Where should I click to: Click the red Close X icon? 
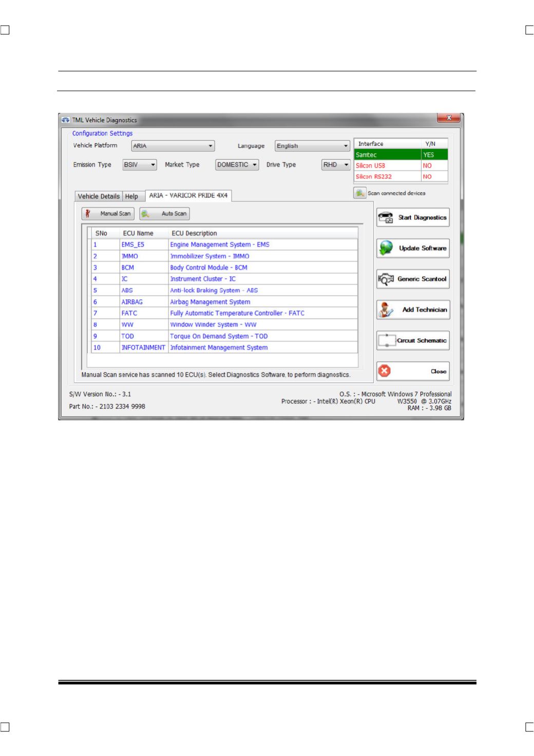385,371
